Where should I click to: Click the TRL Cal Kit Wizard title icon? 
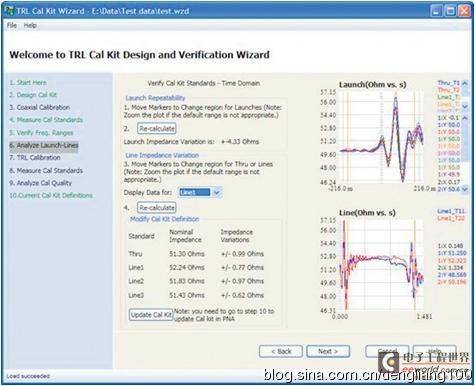(9, 11)
